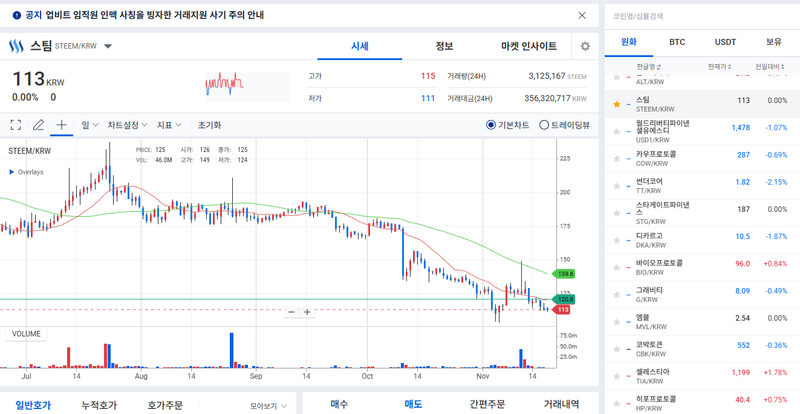Viewport: 800px width, 414px height.
Task: Open the STEEM/KRW market selector dropdown
Action: coord(108,46)
